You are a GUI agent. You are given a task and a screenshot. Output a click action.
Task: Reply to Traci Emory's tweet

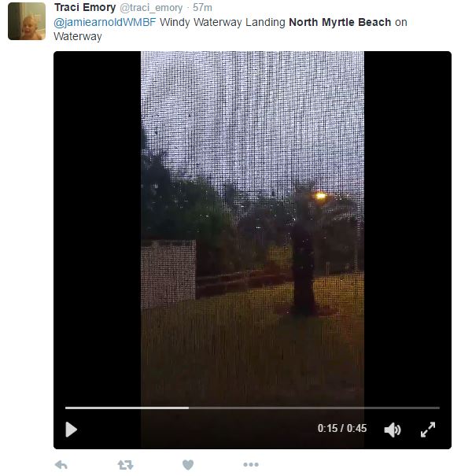tap(61, 465)
